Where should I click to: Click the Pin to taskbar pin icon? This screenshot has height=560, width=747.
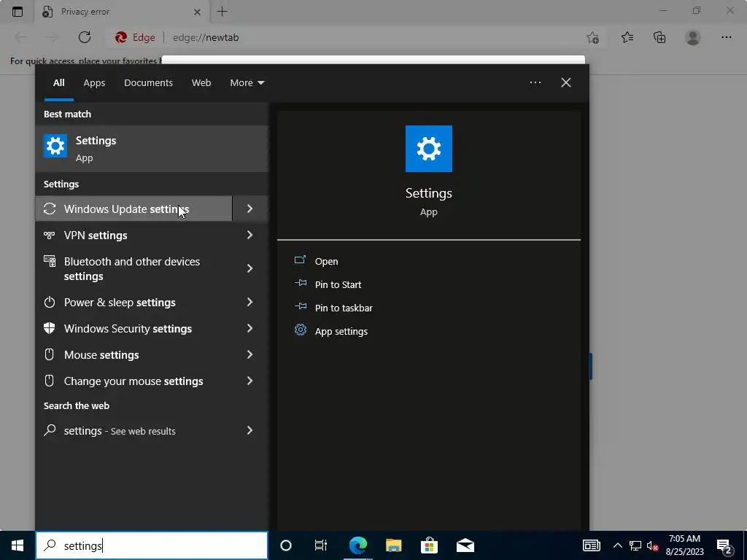(300, 307)
